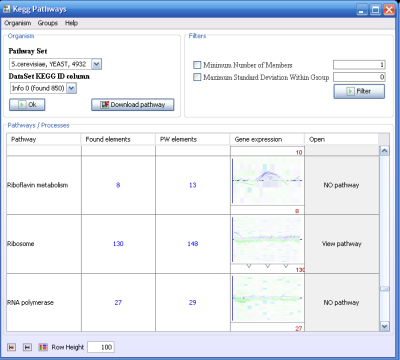Maximize the Kegg Pathways window

point(375,10)
